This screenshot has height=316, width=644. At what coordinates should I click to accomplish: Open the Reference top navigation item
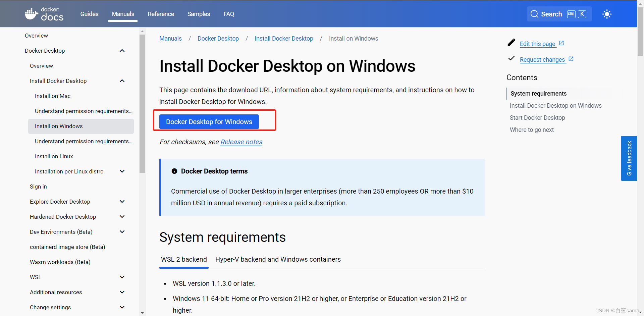point(161,14)
